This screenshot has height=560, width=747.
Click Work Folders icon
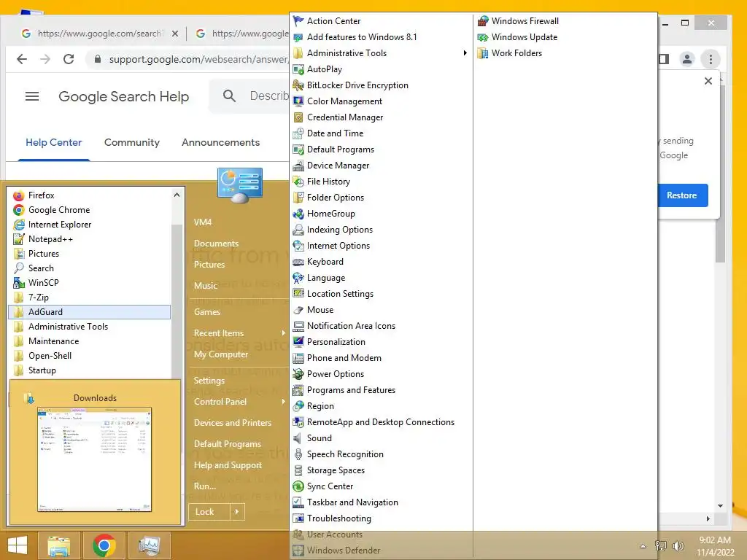coord(483,52)
